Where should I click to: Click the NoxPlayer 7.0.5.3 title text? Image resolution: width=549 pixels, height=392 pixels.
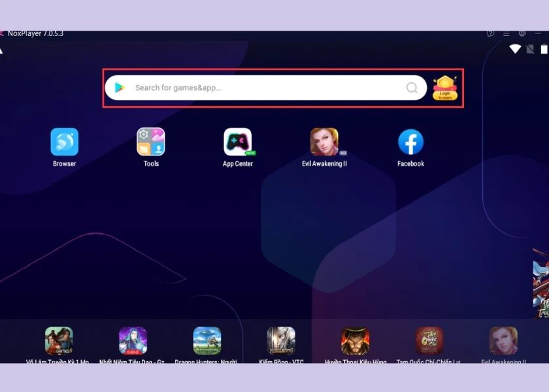(35, 33)
